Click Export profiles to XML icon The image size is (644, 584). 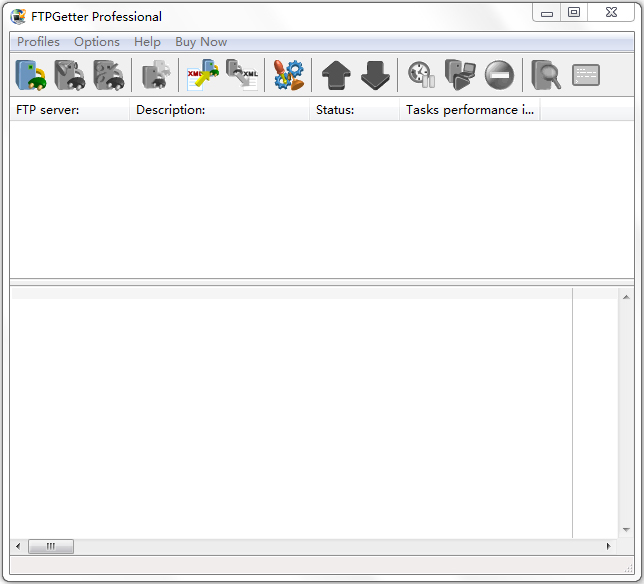point(242,75)
